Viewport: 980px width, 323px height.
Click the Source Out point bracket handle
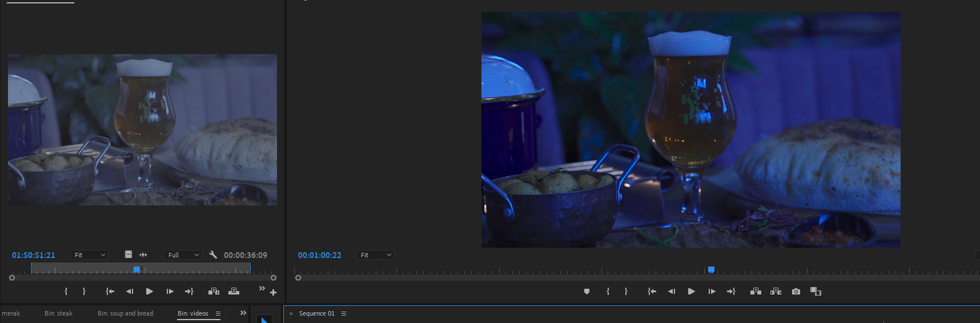[250, 268]
